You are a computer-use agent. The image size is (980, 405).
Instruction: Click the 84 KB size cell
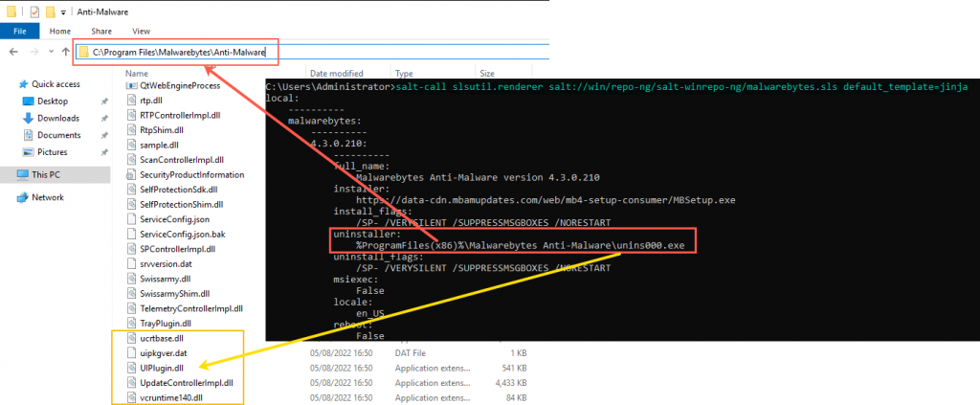[x=518, y=397]
